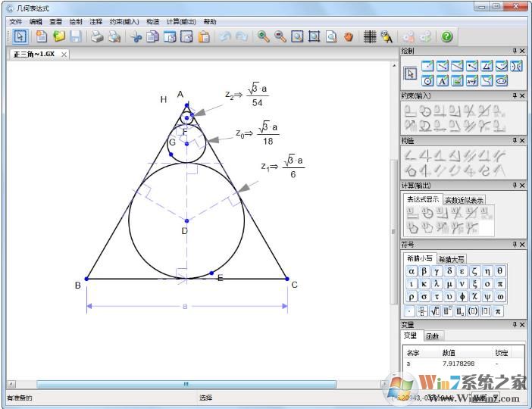Open the 计算(输出) menu
Viewport: 532px width, 409px height.
[x=181, y=22]
